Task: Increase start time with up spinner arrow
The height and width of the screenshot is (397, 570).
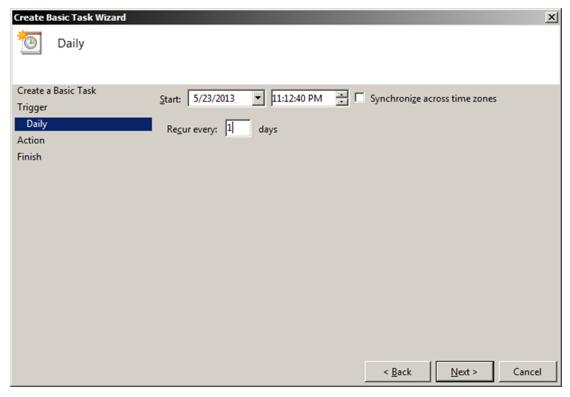Action: click(x=341, y=95)
